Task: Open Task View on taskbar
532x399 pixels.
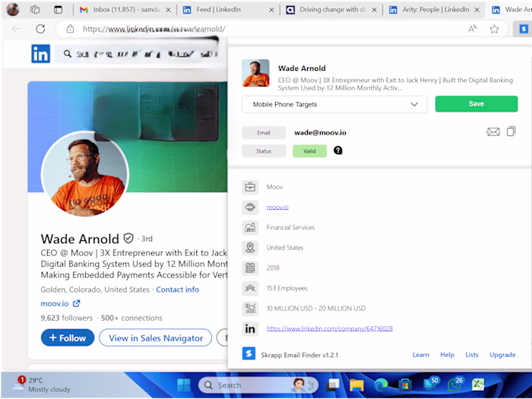Action: click(x=333, y=385)
